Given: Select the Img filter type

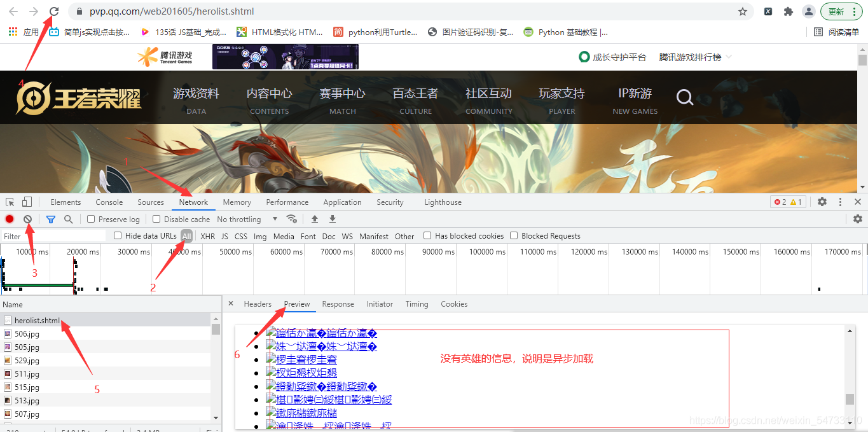Looking at the screenshot, I should [x=260, y=236].
